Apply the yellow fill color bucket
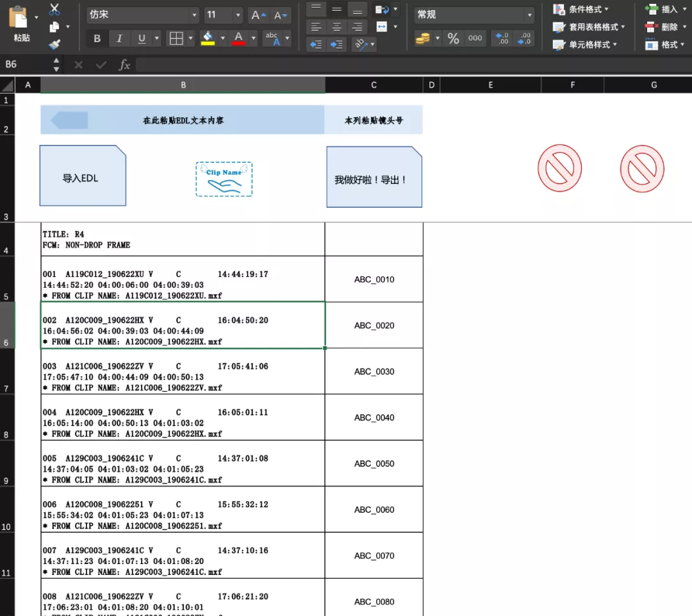This screenshot has width=692, height=616. coord(208,38)
